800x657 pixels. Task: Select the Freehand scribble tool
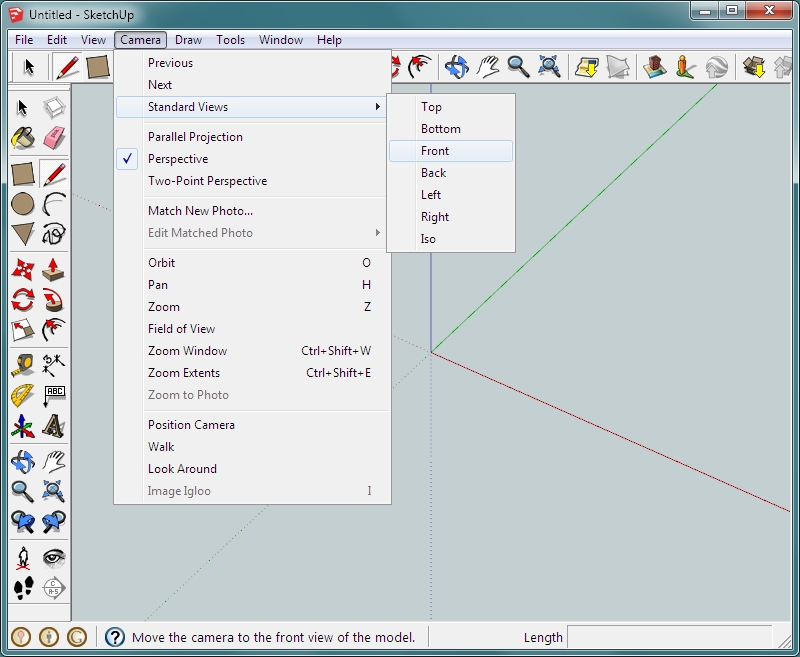coord(54,234)
